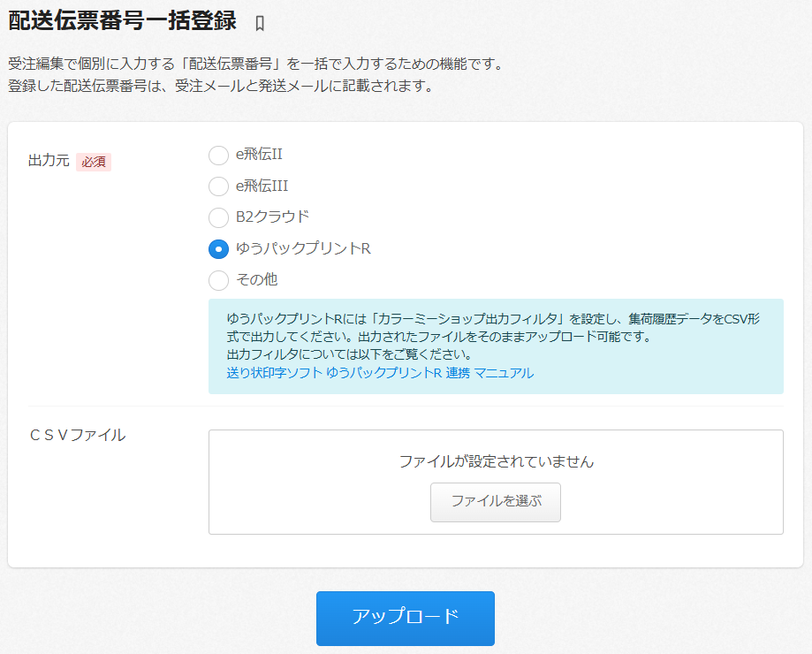
Task: Select the B2クラウド radio button
Action: tap(218, 217)
